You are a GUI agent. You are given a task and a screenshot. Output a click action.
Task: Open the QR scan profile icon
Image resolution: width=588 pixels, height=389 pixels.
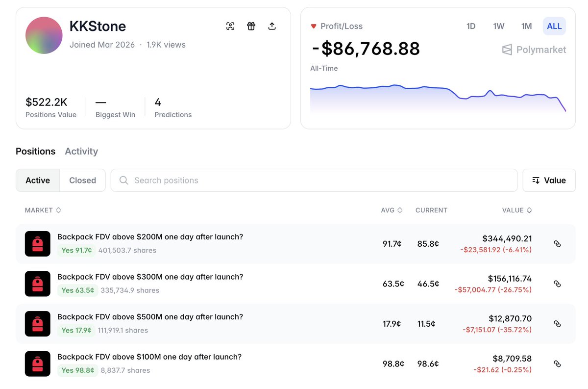click(x=230, y=26)
